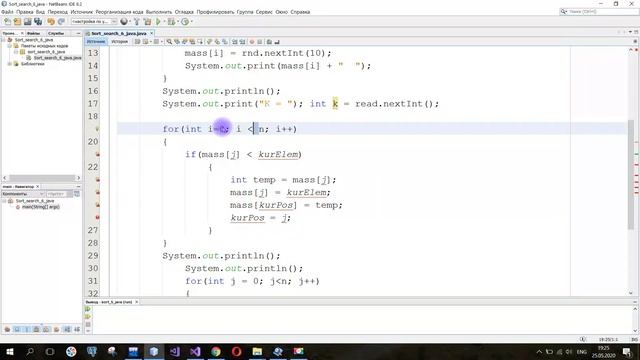Image resolution: width=640 pixels, height=360 pixels.
Task: Click the Redo toolbar icon
Action: tap(61, 22)
